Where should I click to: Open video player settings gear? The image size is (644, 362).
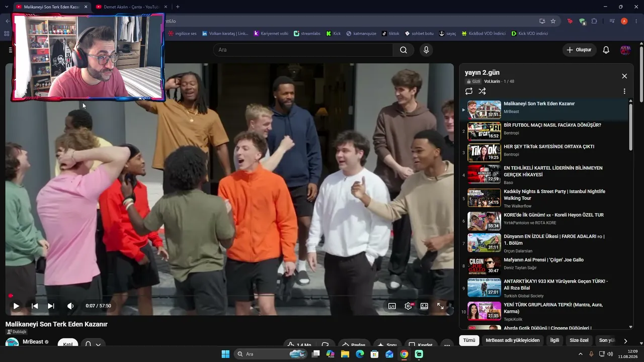pos(409,306)
